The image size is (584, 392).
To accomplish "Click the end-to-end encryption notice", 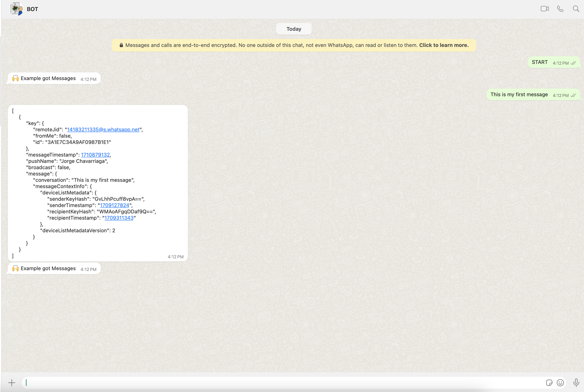I will (294, 45).
